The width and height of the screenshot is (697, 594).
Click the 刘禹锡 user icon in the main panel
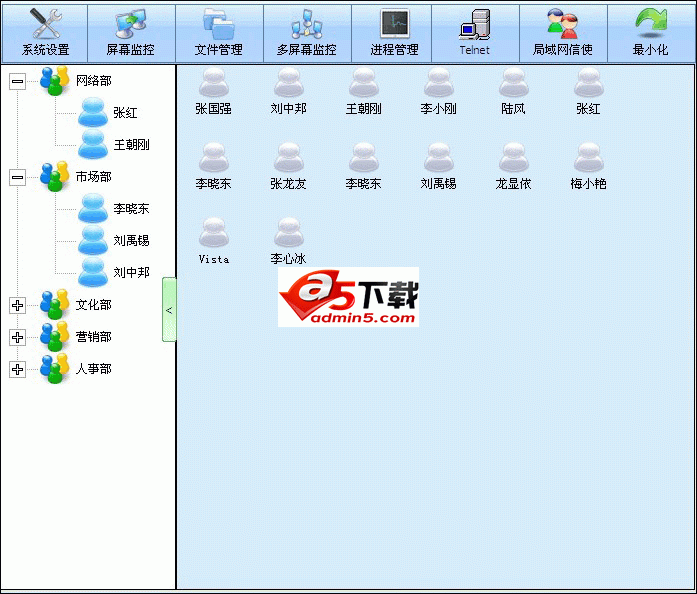[x=439, y=166]
